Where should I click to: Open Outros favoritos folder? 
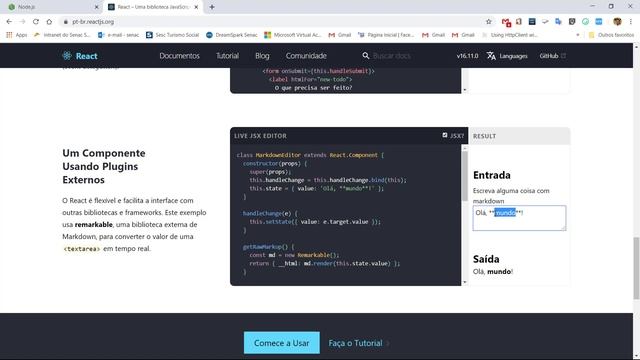tap(611, 35)
